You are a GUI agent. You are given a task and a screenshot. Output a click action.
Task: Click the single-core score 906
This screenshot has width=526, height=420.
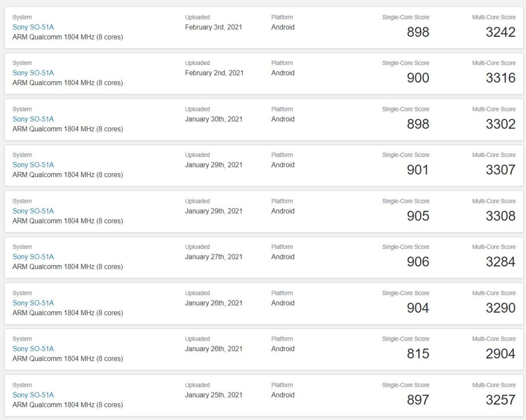click(418, 262)
